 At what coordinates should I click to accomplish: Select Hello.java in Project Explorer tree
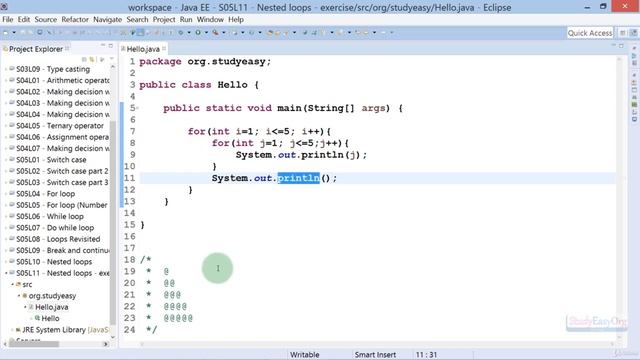(51, 307)
